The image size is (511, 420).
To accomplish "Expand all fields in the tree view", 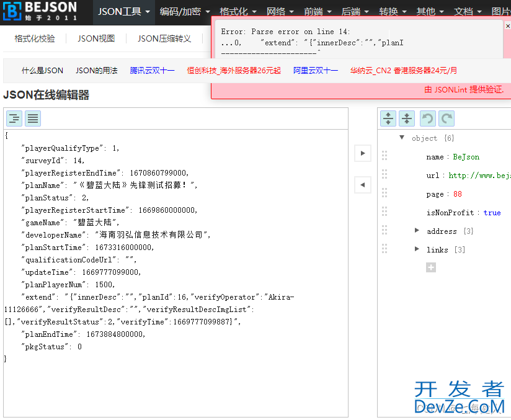I will coord(388,118).
